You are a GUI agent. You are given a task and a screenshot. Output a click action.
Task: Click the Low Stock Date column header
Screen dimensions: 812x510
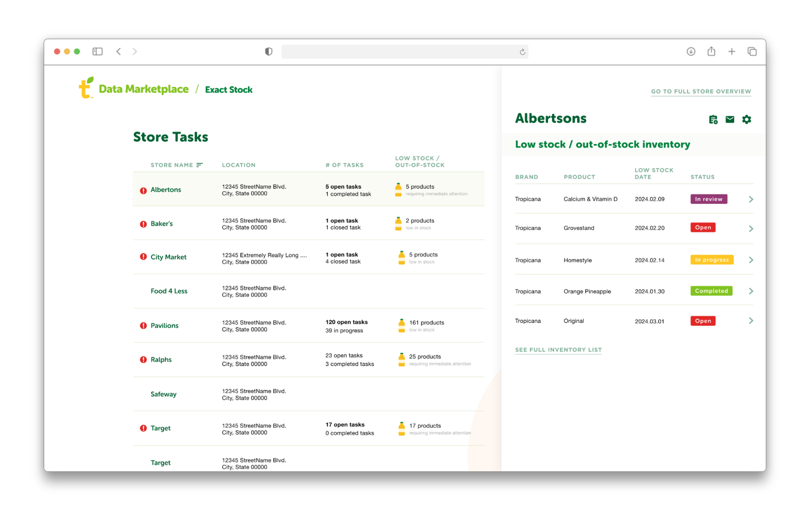[x=654, y=174]
